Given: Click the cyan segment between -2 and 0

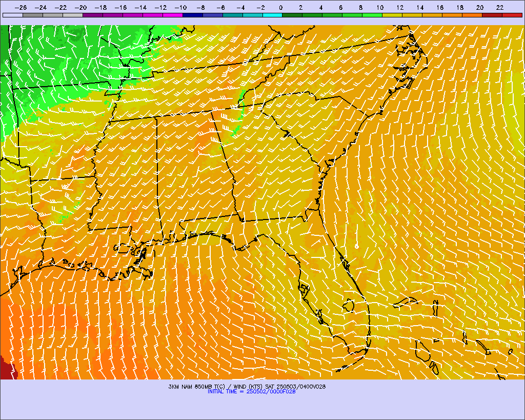Looking at the screenshot, I should pyautogui.click(x=273, y=15).
